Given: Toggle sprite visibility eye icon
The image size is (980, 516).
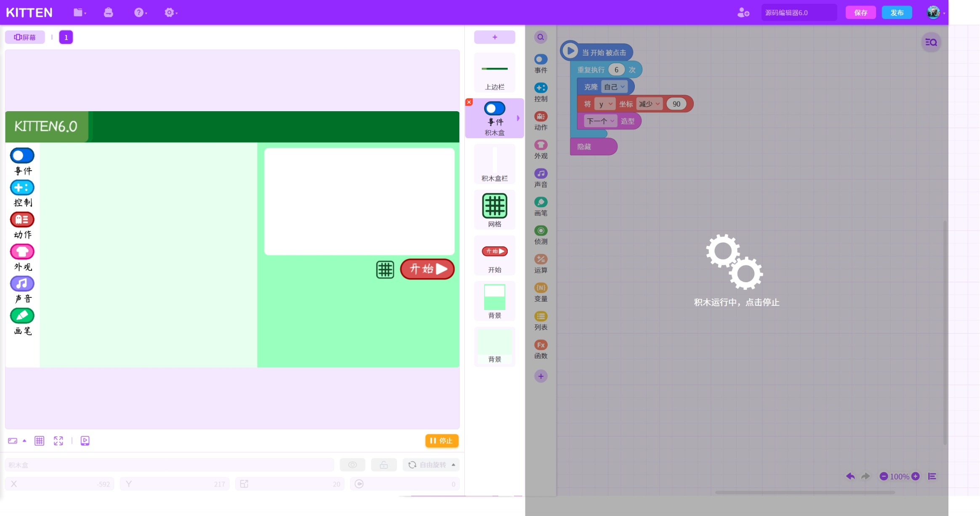Looking at the screenshot, I should coord(352,465).
